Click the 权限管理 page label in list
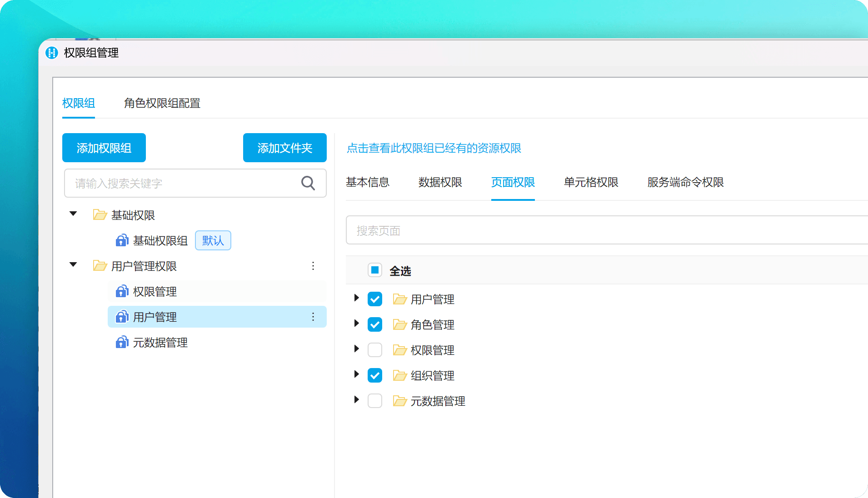This screenshot has width=868, height=498. [x=433, y=350]
